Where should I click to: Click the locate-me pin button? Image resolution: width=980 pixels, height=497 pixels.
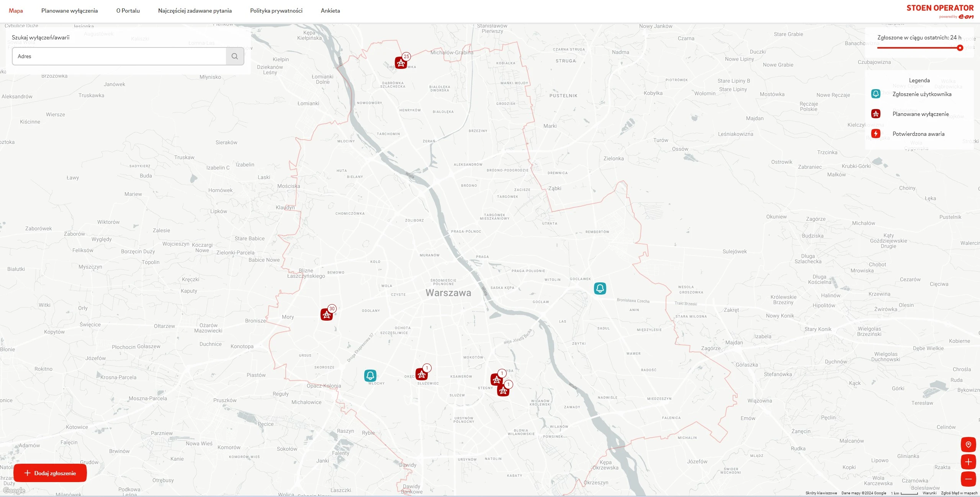(968, 445)
